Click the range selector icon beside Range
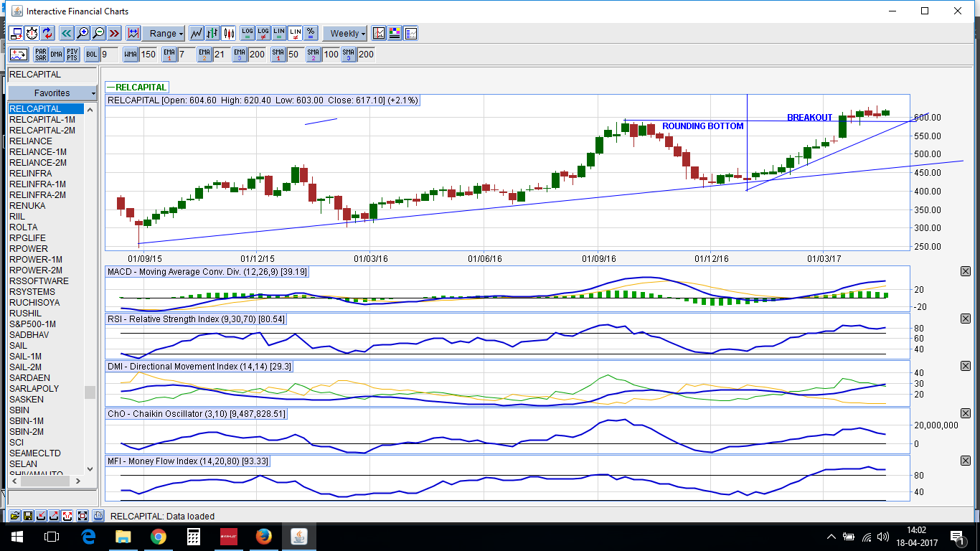 tap(133, 33)
